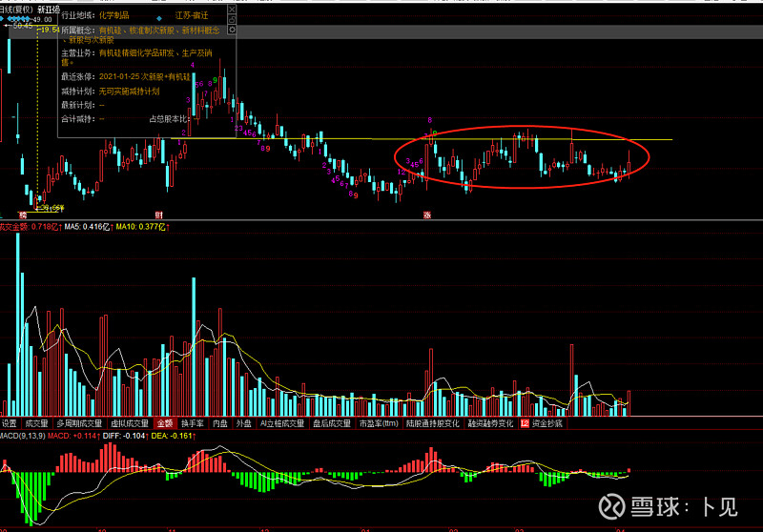Click the red 财 event marker

click(159, 215)
